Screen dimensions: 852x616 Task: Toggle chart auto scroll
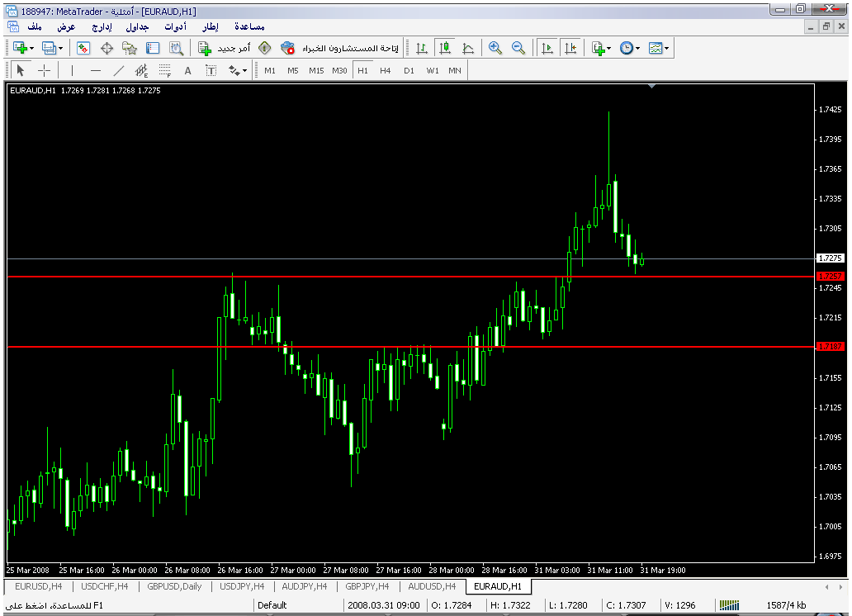[x=547, y=49]
